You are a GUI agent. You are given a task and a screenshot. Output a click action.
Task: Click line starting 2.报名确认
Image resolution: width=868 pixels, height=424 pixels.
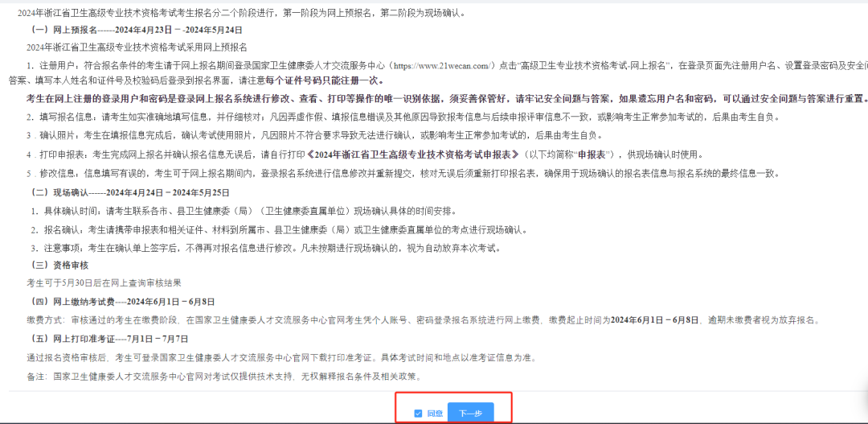pyautogui.click(x=280, y=229)
